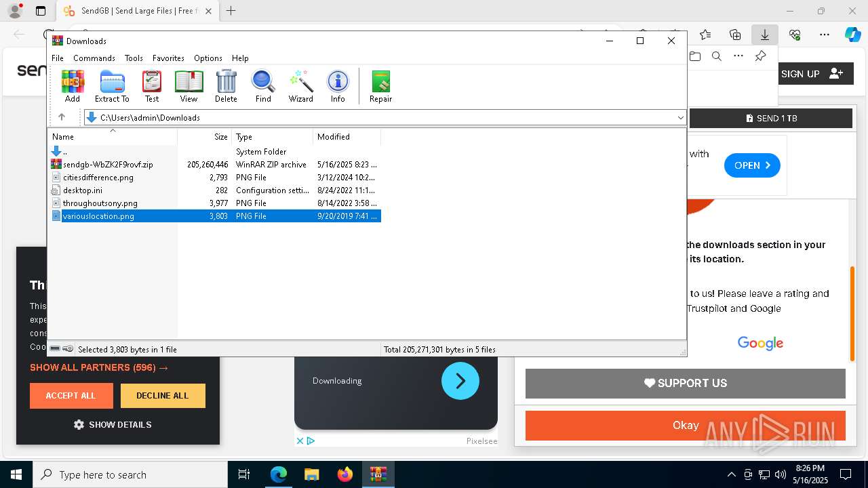The height and width of the screenshot is (488, 868).
Task: Click the SUPPORT US button
Action: 686,383
